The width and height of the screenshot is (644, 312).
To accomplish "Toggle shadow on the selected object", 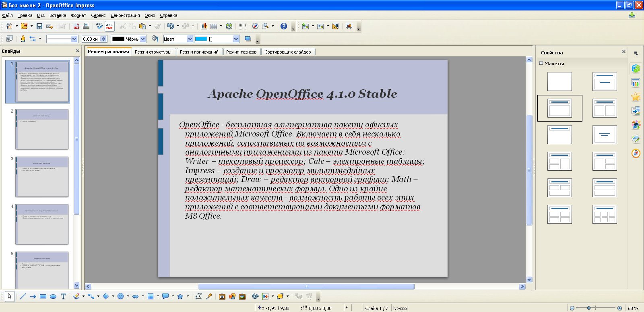I will point(248,39).
